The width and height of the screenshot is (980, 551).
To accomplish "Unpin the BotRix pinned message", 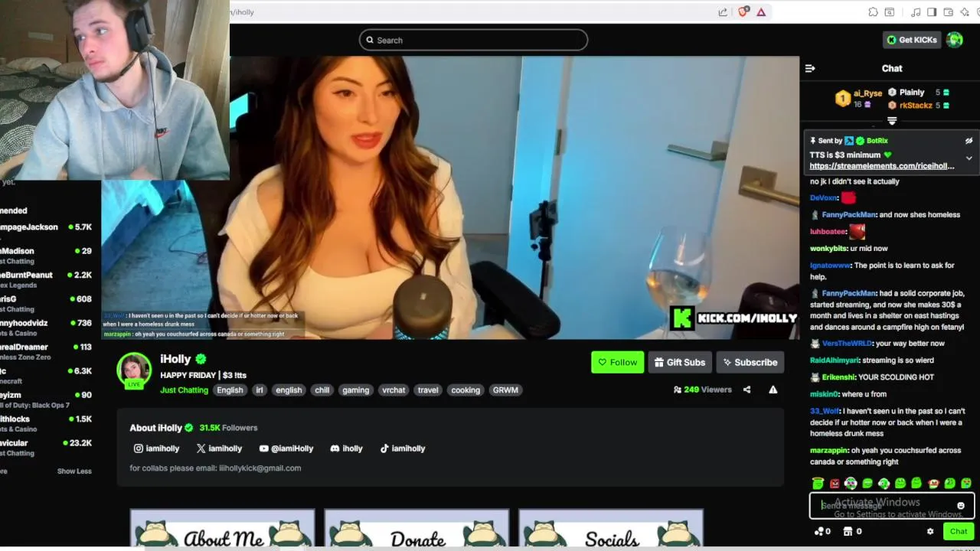I will pyautogui.click(x=969, y=141).
